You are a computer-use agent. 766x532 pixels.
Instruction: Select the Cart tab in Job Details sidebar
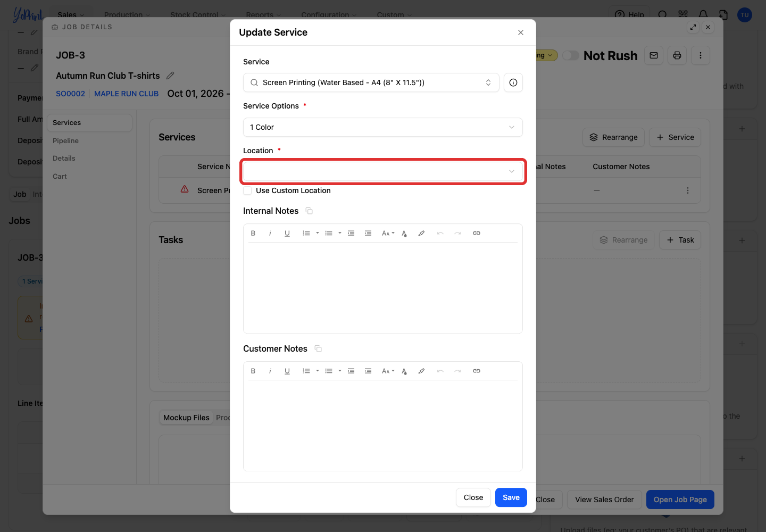(60, 176)
